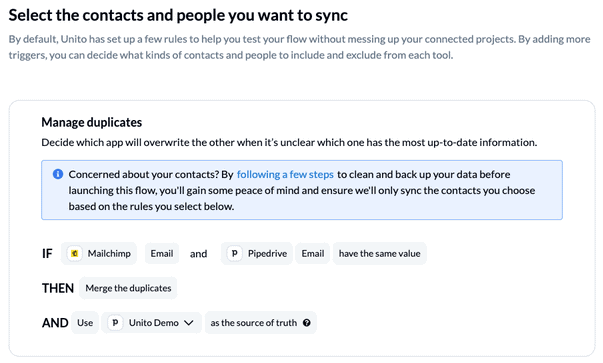
Task: Click the 'THEN' rule label
Action: (58, 288)
